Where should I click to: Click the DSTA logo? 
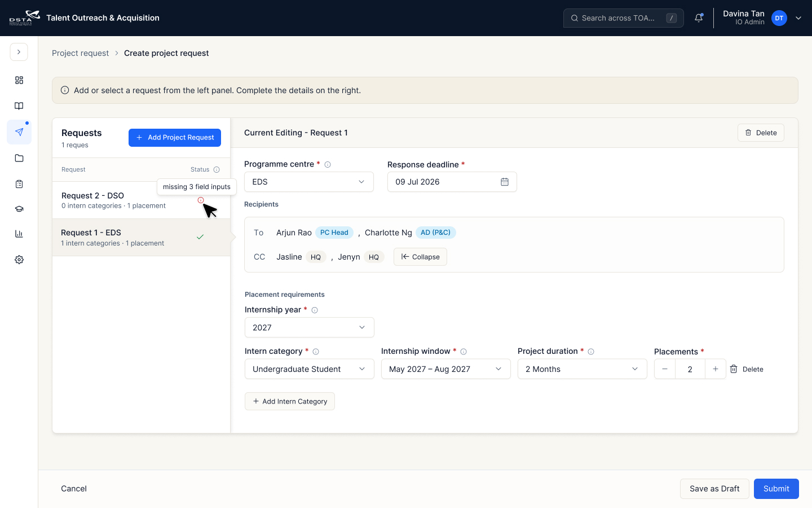(24, 18)
